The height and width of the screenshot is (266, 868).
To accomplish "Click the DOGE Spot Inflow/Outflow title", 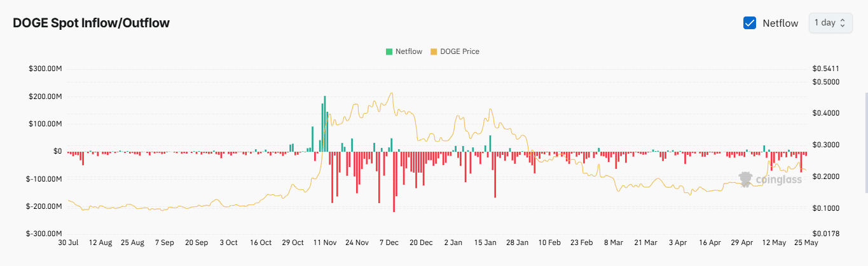I will point(91,23).
